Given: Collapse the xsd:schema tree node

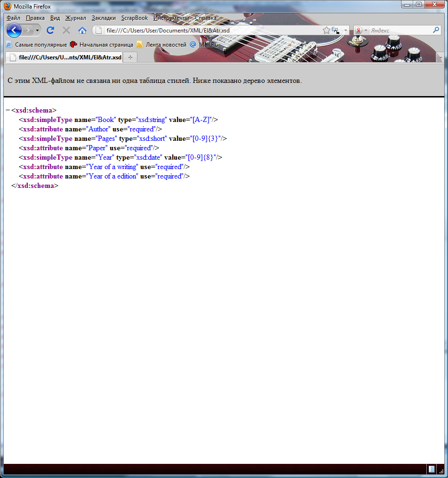Looking at the screenshot, I should (x=8, y=110).
